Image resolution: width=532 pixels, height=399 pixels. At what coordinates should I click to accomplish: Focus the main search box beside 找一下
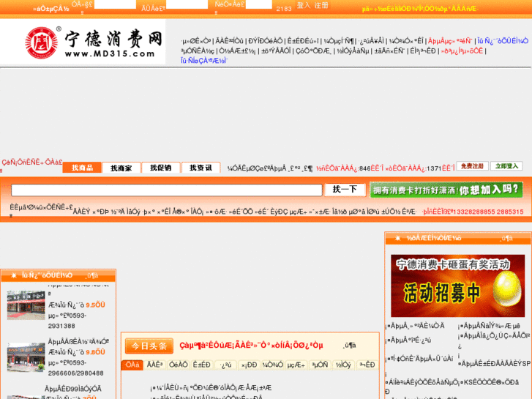tap(167, 190)
